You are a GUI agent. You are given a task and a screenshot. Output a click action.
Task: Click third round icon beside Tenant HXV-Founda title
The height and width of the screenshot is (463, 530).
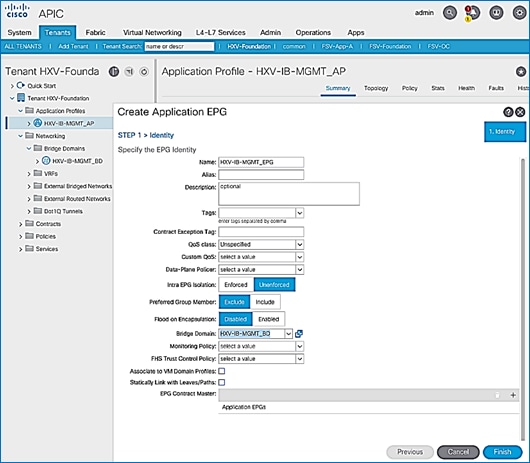pos(144,72)
